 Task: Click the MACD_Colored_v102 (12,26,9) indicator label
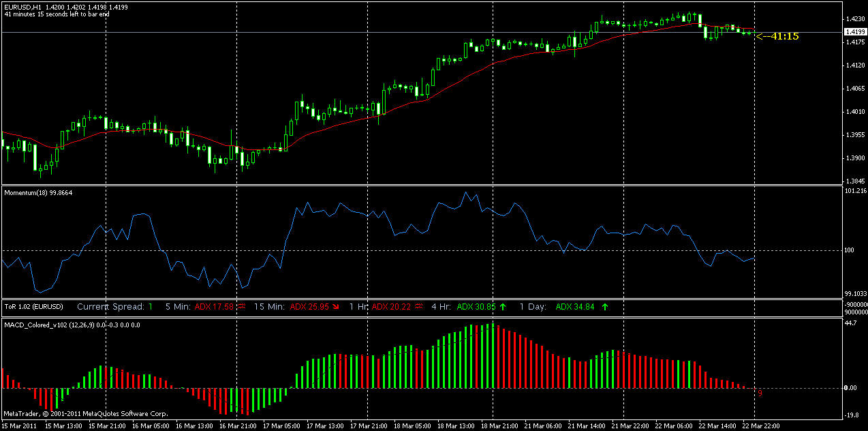pyautogui.click(x=72, y=325)
